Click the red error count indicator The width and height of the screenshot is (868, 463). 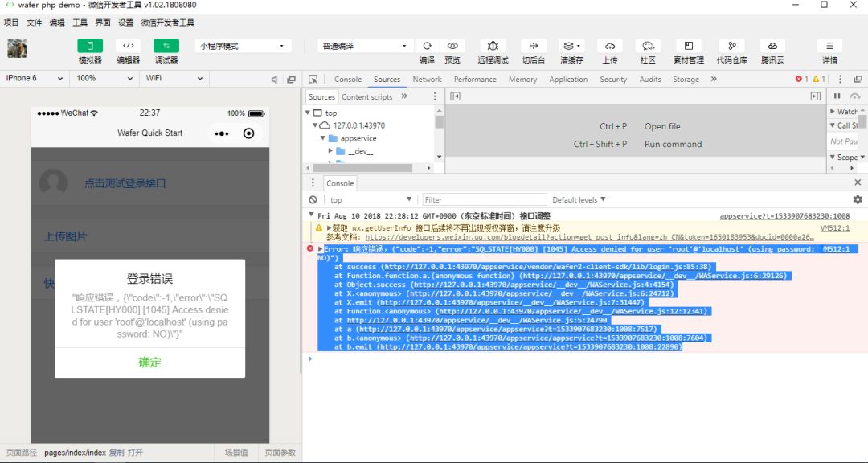[x=801, y=80]
